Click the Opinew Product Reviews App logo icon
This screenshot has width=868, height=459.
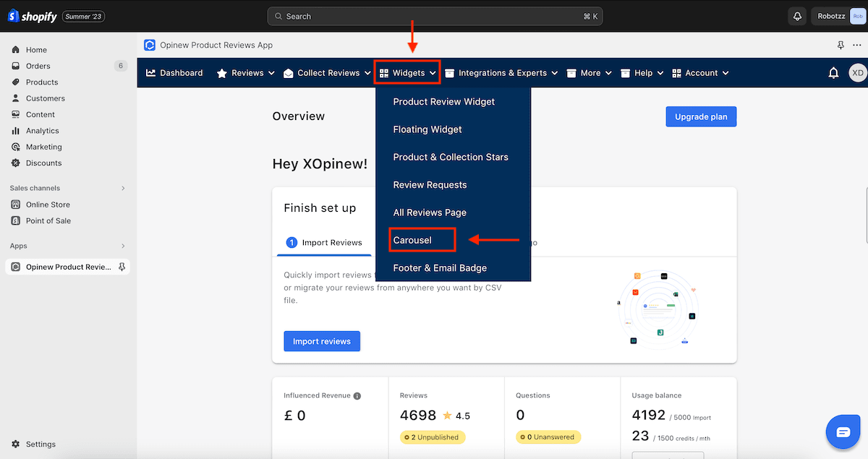click(x=150, y=45)
